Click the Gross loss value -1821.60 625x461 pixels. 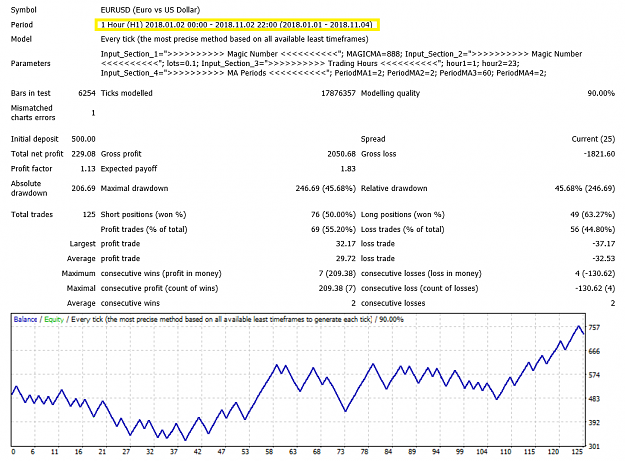[x=599, y=154]
